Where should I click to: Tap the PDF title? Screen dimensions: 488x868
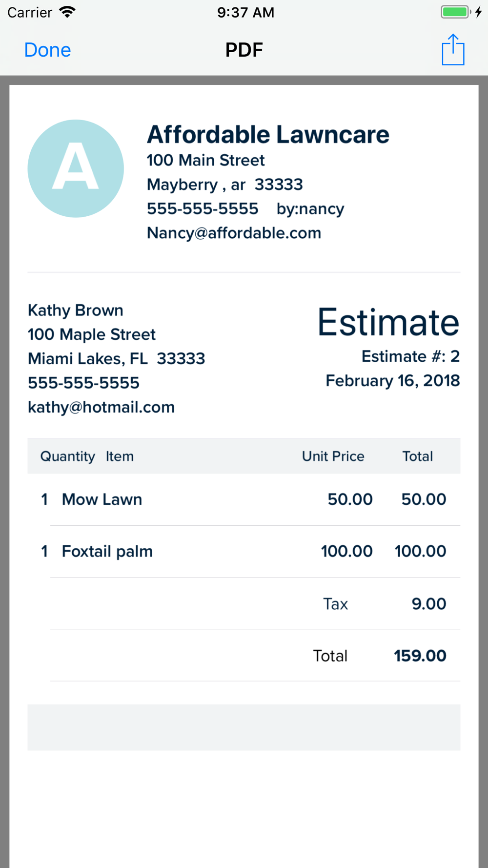click(x=244, y=50)
